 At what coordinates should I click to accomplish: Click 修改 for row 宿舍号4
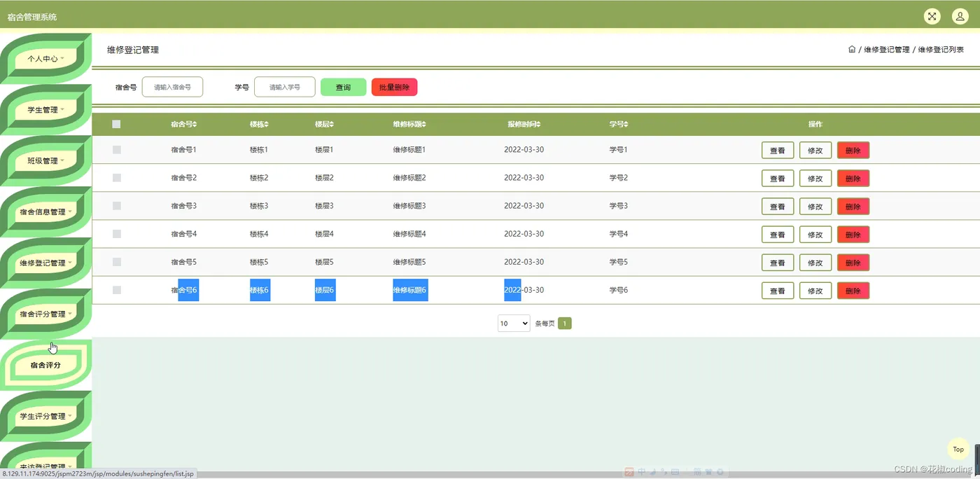(815, 235)
